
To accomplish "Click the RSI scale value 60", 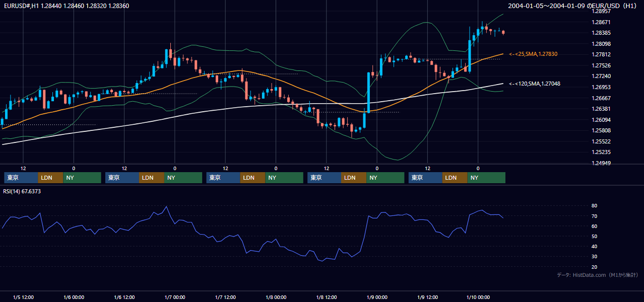I will point(594,226).
